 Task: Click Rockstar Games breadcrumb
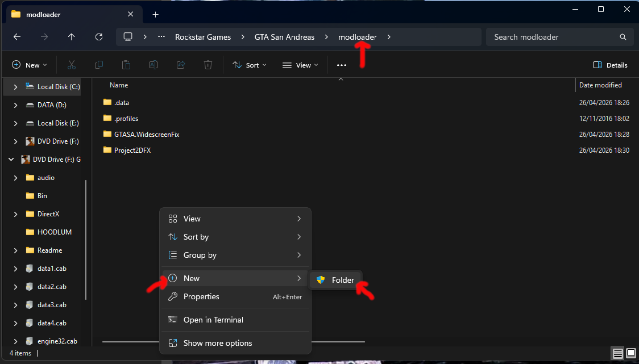pyautogui.click(x=203, y=37)
